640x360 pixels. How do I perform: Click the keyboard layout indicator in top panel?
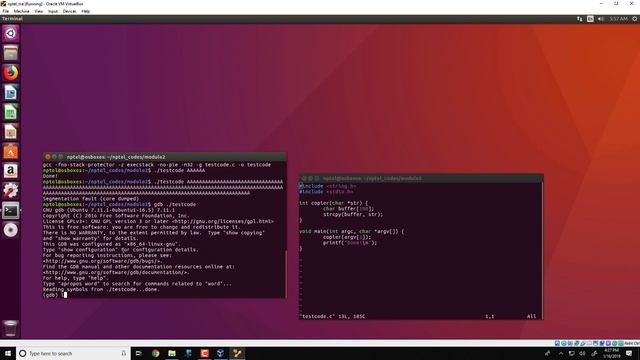(x=590, y=19)
